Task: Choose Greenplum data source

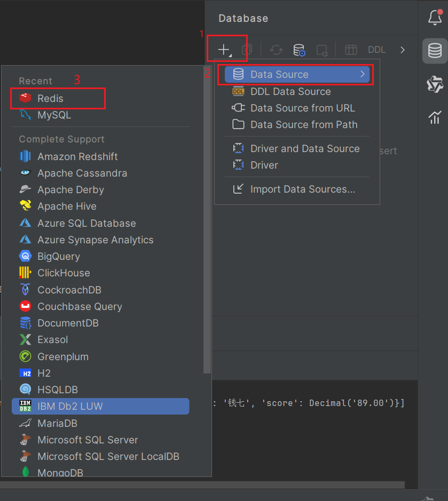Action: 100,356
